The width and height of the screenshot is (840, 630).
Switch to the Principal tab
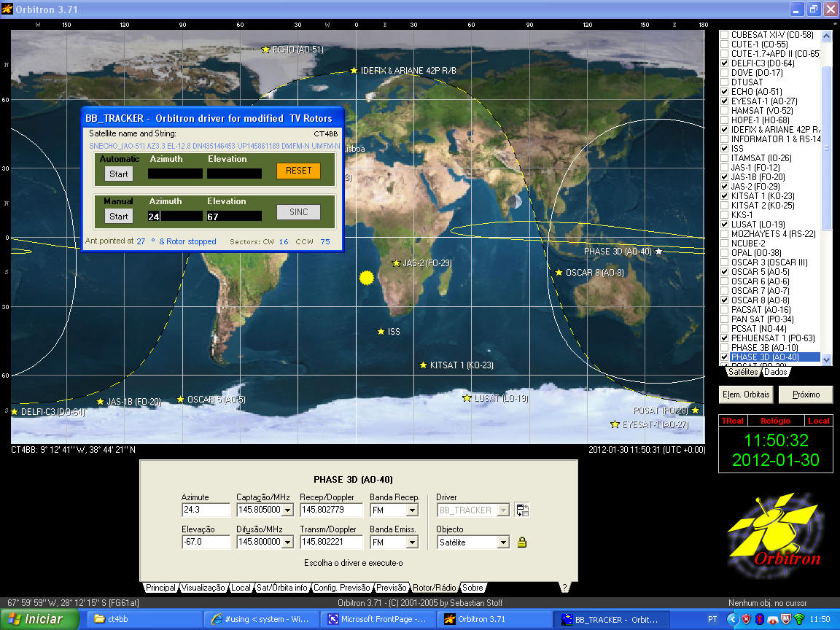tap(160, 588)
